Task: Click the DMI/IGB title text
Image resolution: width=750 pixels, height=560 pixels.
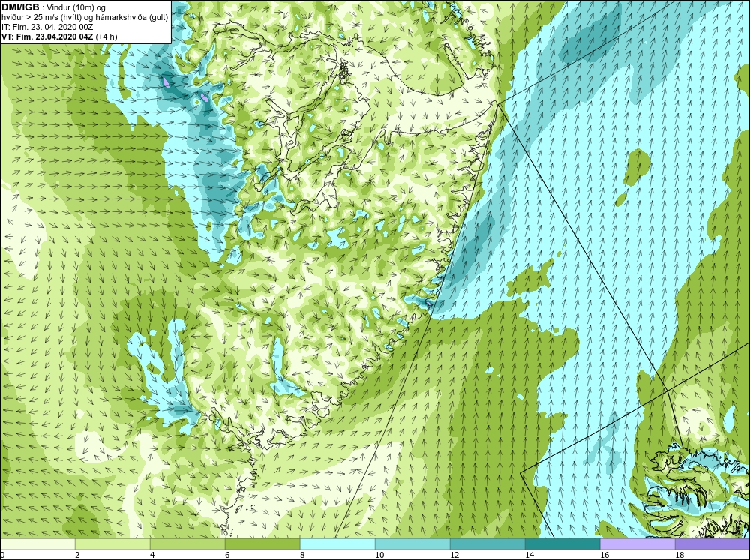Action: [20, 7]
